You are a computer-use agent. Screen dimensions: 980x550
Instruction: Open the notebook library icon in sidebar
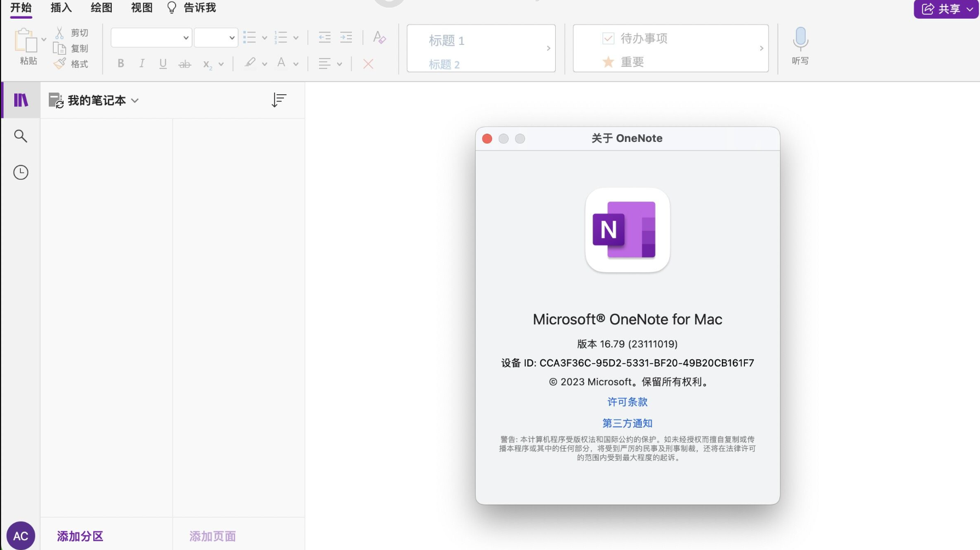(x=20, y=100)
